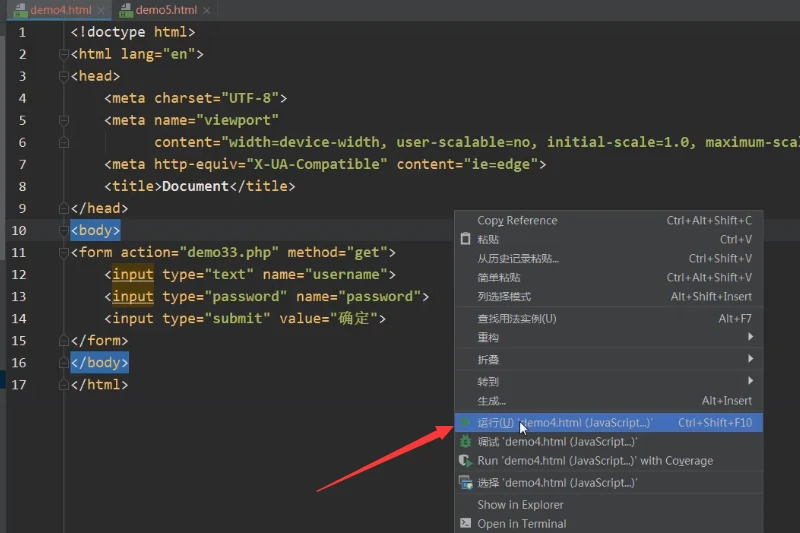Click the "UTF-8" charset value

[x=250, y=98]
